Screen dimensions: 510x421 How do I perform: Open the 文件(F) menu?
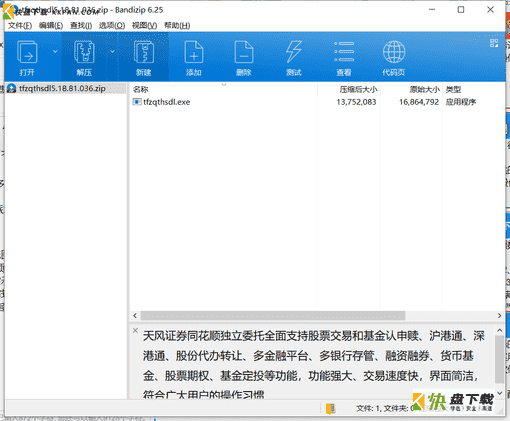click(x=20, y=25)
